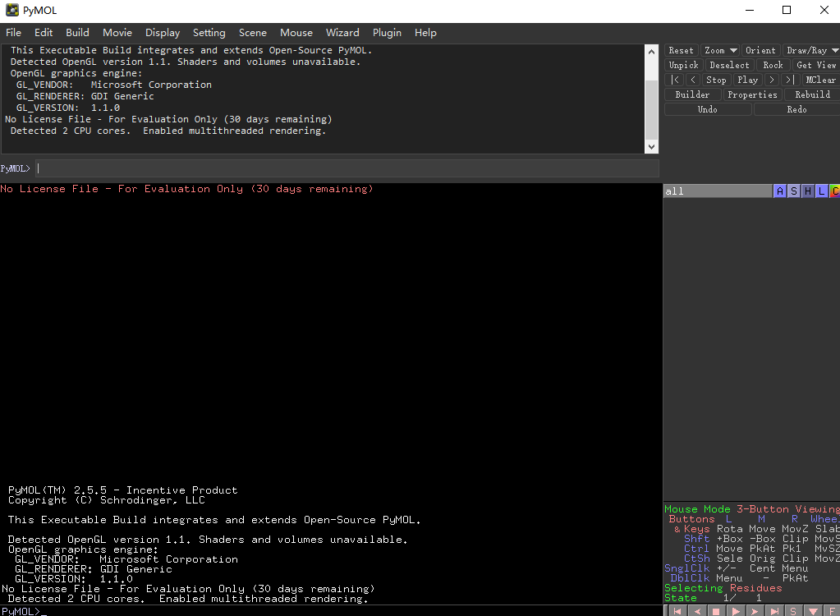Click the H hide button for all
The image size is (840, 616).
pyautogui.click(x=808, y=191)
